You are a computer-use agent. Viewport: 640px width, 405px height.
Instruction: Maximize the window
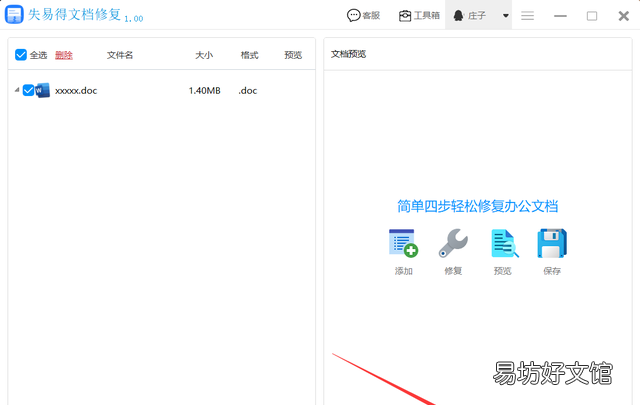pyautogui.click(x=592, y=16)
